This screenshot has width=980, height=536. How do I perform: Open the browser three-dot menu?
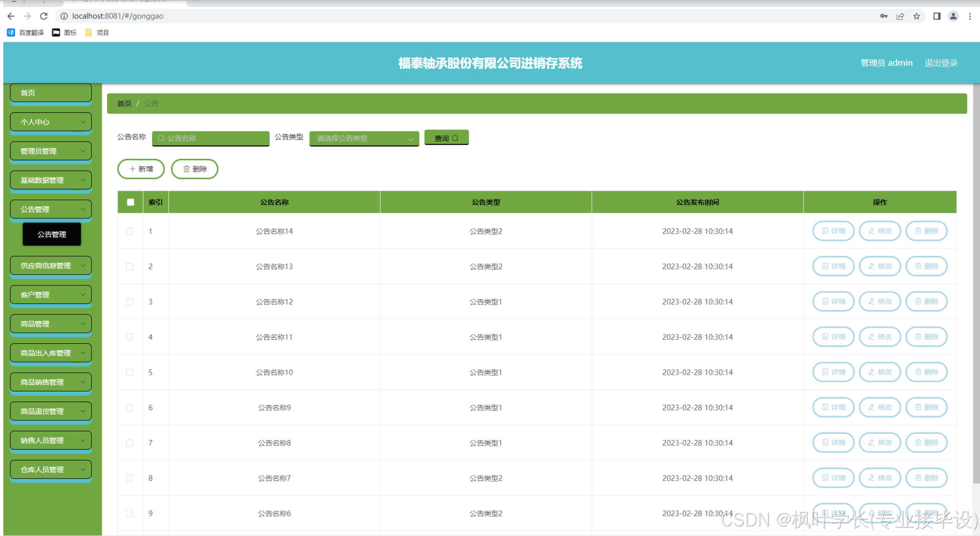[x=970, y=16]
